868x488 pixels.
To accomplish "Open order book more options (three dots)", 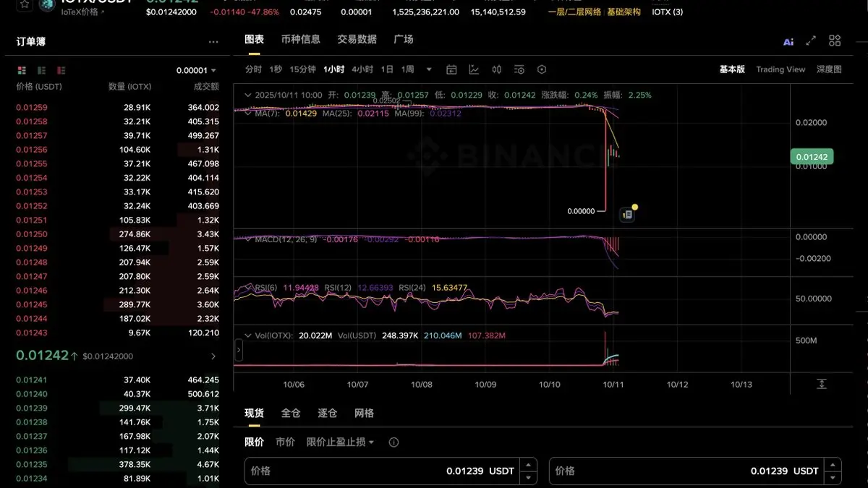I will [x=213, y=42].
